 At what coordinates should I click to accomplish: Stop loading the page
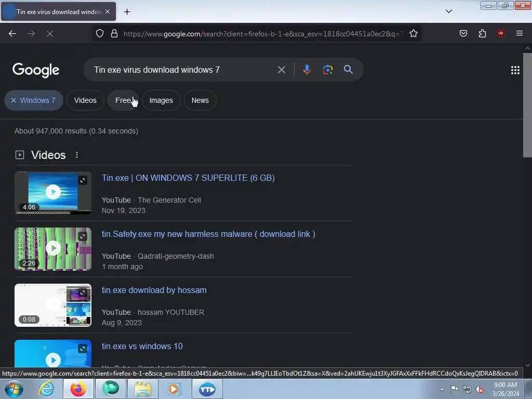(x=50, y=33)
